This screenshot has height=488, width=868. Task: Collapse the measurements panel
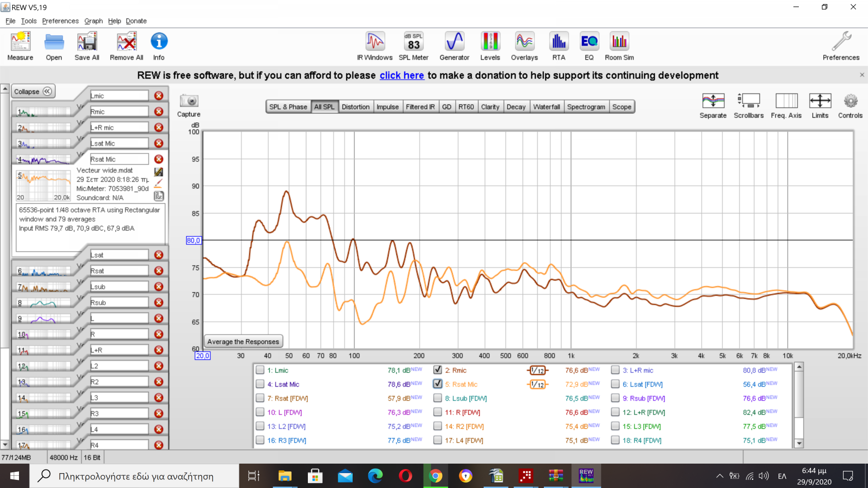33,91
